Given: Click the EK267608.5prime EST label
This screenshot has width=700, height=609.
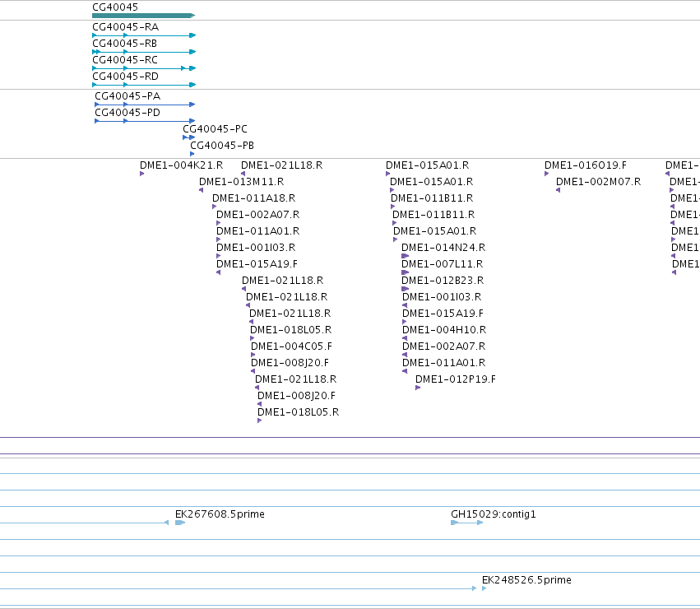Looking at the screenshot, I should 220,514.
